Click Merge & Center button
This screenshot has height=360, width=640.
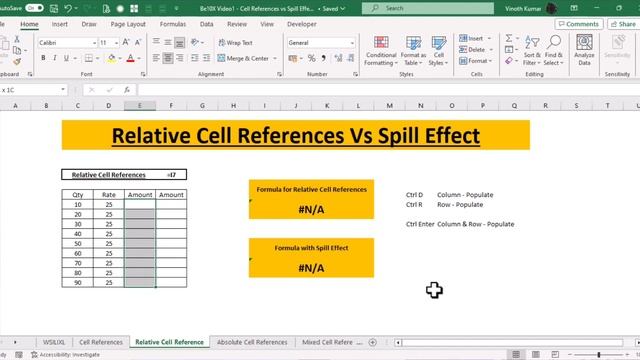click(243, 58)
